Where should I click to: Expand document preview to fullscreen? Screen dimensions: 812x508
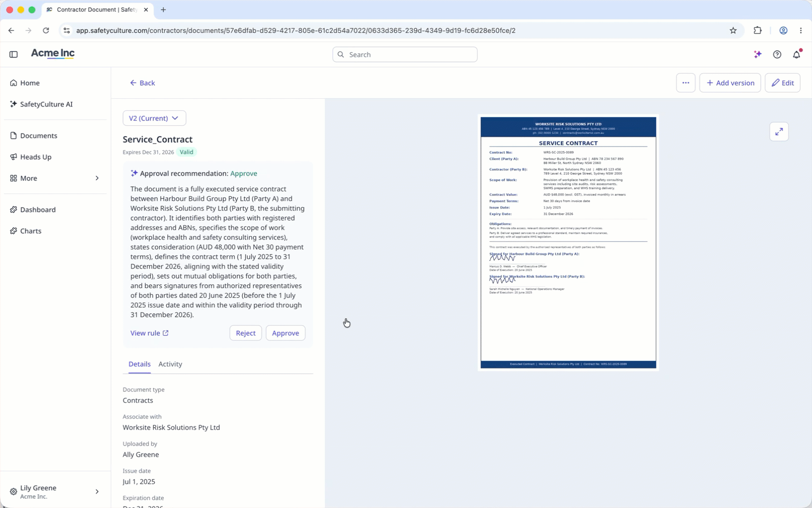pos(779,132)
